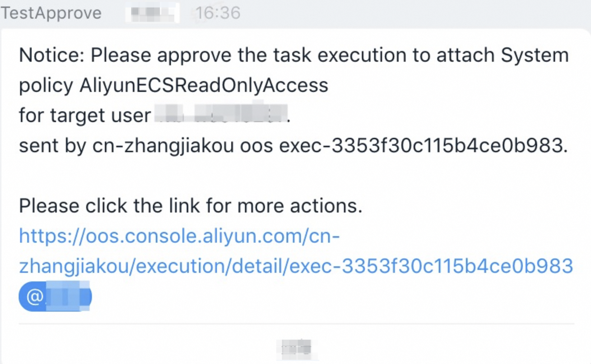The image size is (591, 364).
Task: Click the @ symbol in blue pill
Action: coord(35,297)
